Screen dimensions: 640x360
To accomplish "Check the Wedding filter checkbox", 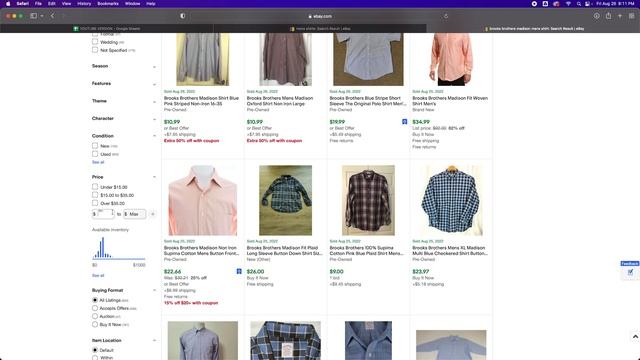I will pos(95,42).
